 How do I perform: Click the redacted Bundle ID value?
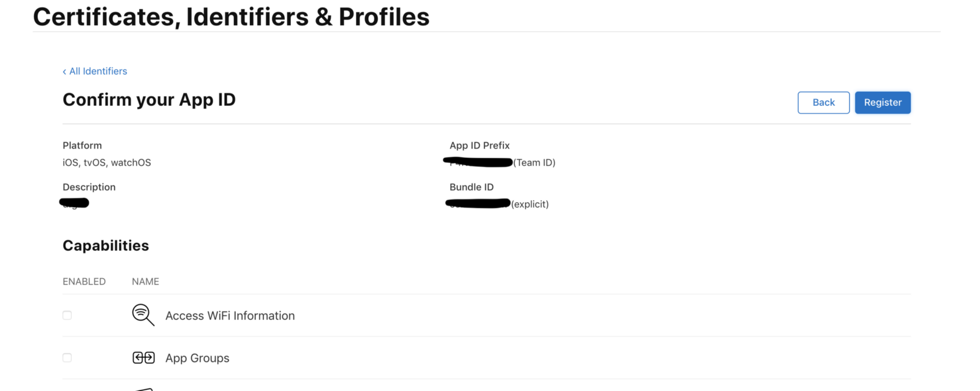click(478, 203)
